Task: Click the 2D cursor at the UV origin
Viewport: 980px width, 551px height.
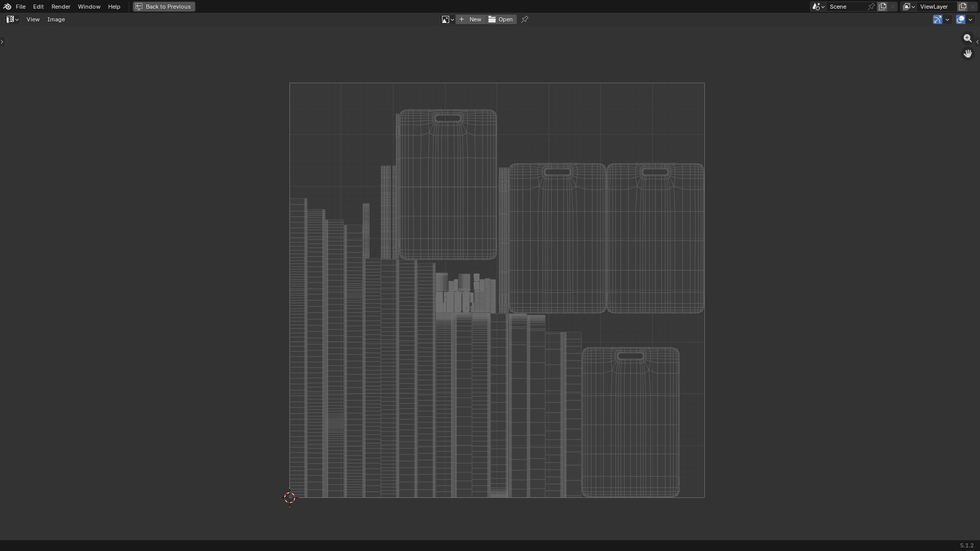Action: (289, 497)
